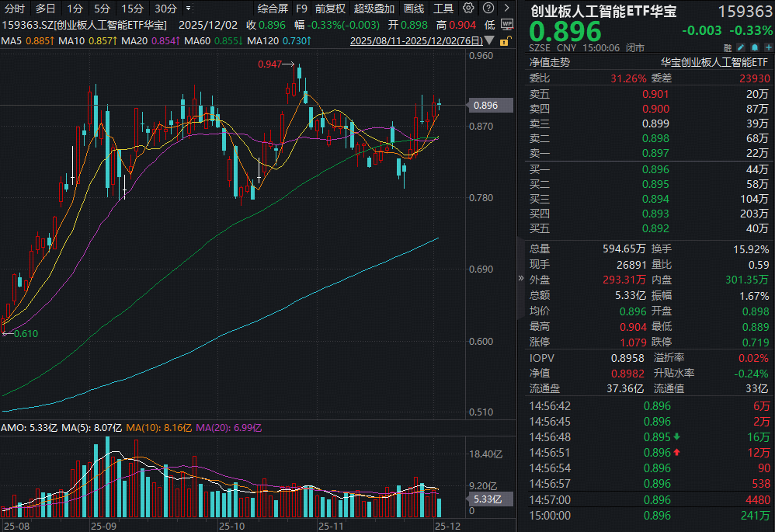Open chart settings gear icon

tap(467, 9)
